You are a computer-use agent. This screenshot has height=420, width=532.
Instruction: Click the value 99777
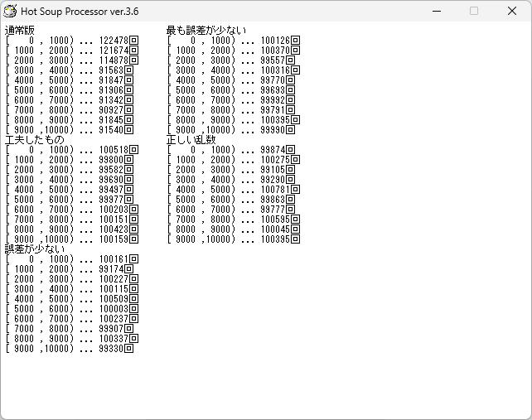[x=273, y=210]
